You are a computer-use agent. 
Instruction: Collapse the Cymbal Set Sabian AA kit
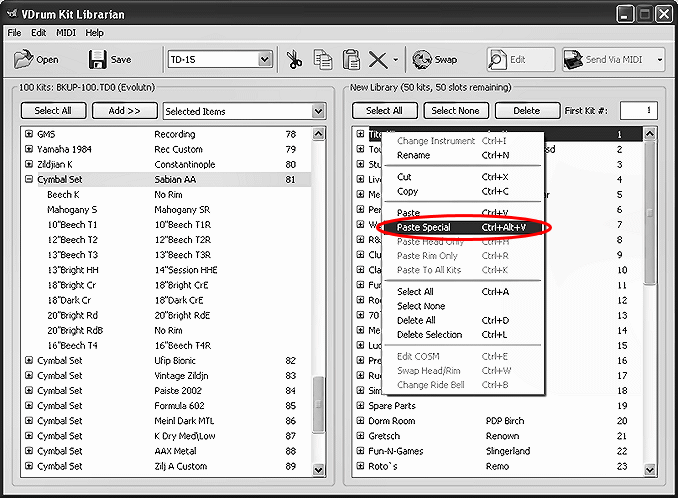tap(29, 180)
